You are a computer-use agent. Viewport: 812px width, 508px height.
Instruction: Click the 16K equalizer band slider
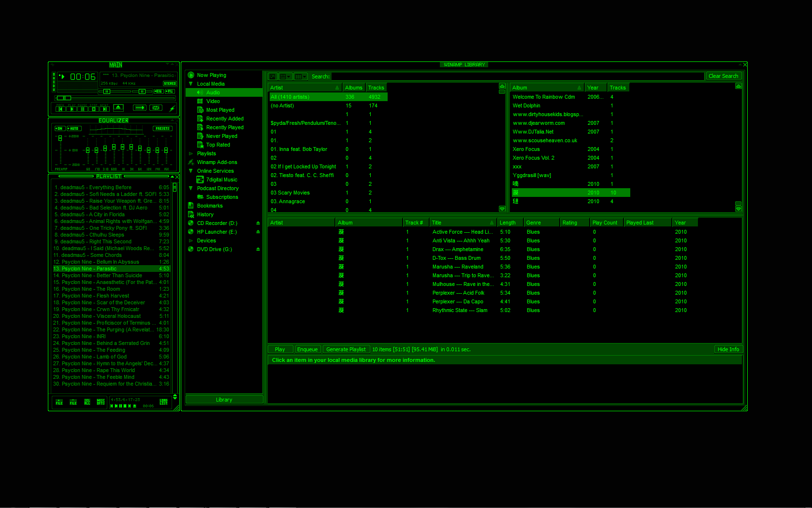[166, 150]
